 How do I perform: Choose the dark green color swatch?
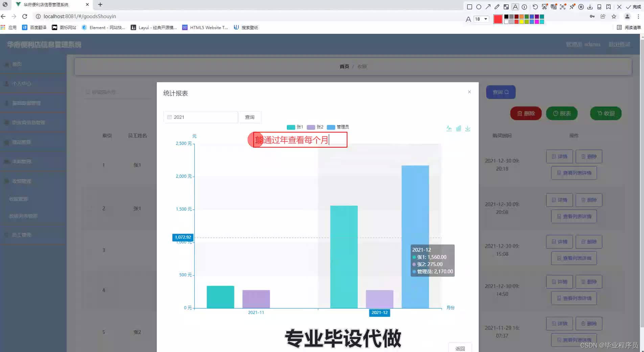tap(527, 17)
